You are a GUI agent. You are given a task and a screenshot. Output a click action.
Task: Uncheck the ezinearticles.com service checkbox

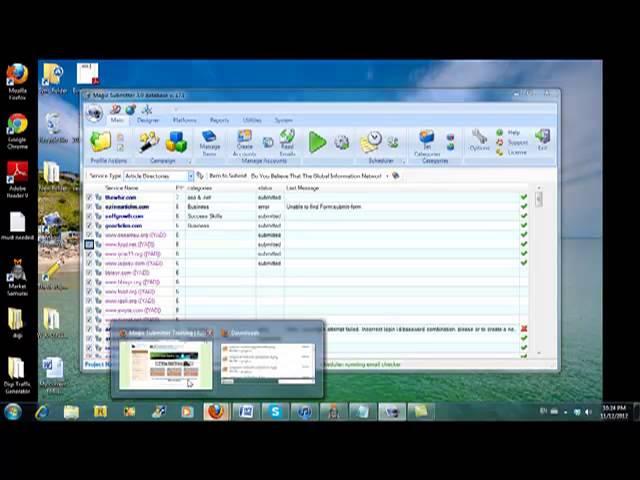click(89, 207)
